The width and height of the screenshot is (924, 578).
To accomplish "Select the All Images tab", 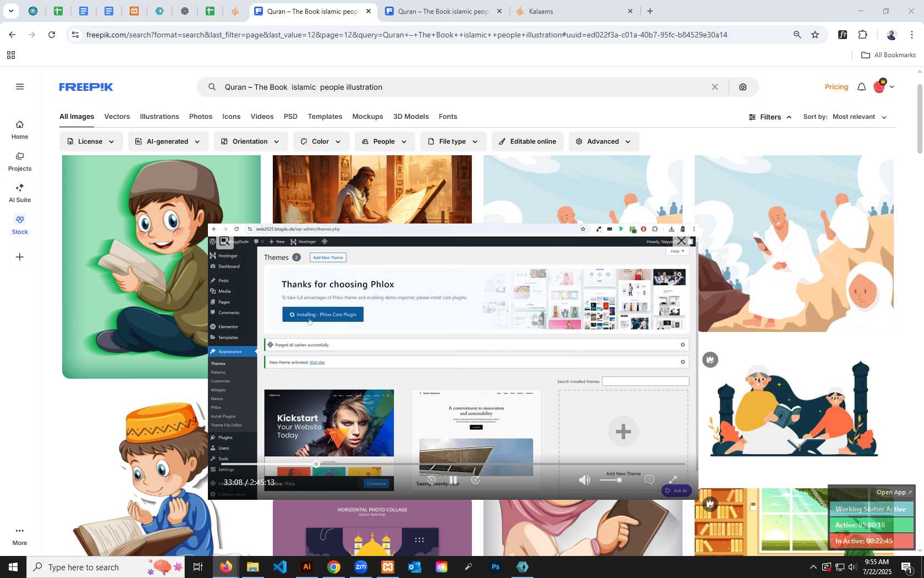I will pos(77,117).
